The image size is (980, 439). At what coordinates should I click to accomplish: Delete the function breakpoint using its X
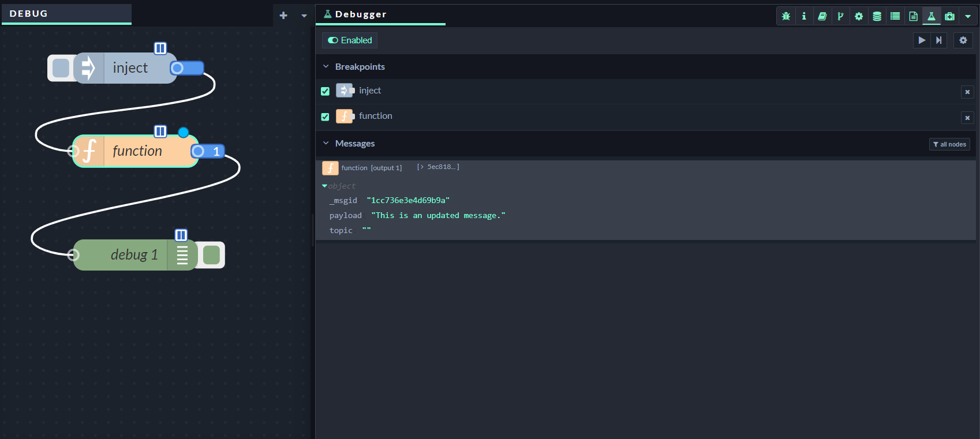[x=967, y=118]
